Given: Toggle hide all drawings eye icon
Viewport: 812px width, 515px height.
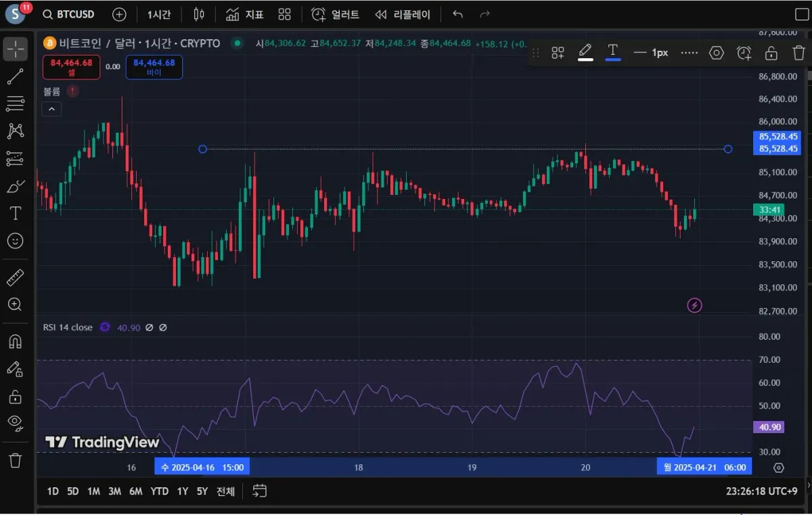Looking at the screenshot, I should 15,424.
